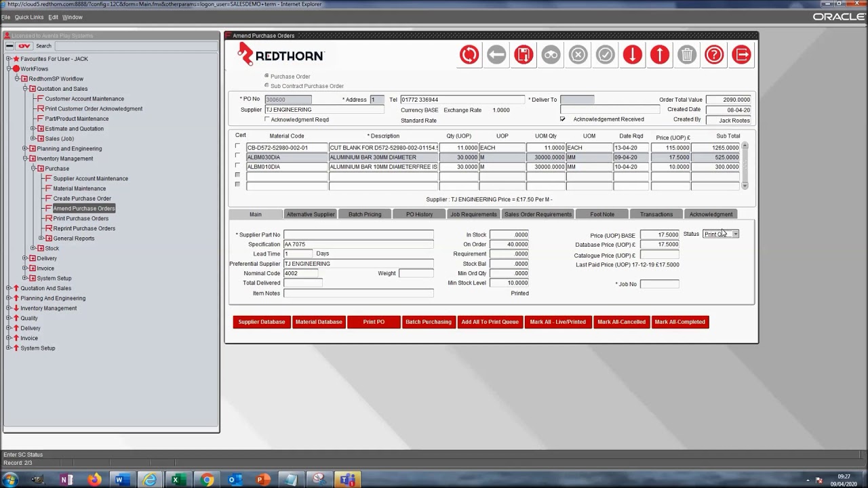Open Firefox from the taskbar
The width and height of the screenshot is (868, 488).
(x=94, y=480)
